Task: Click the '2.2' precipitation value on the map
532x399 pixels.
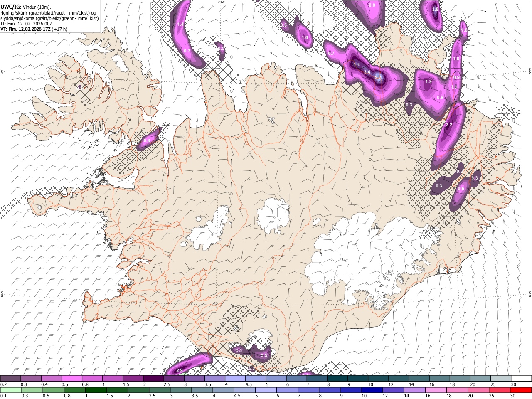Action: (x=449, y=125)
